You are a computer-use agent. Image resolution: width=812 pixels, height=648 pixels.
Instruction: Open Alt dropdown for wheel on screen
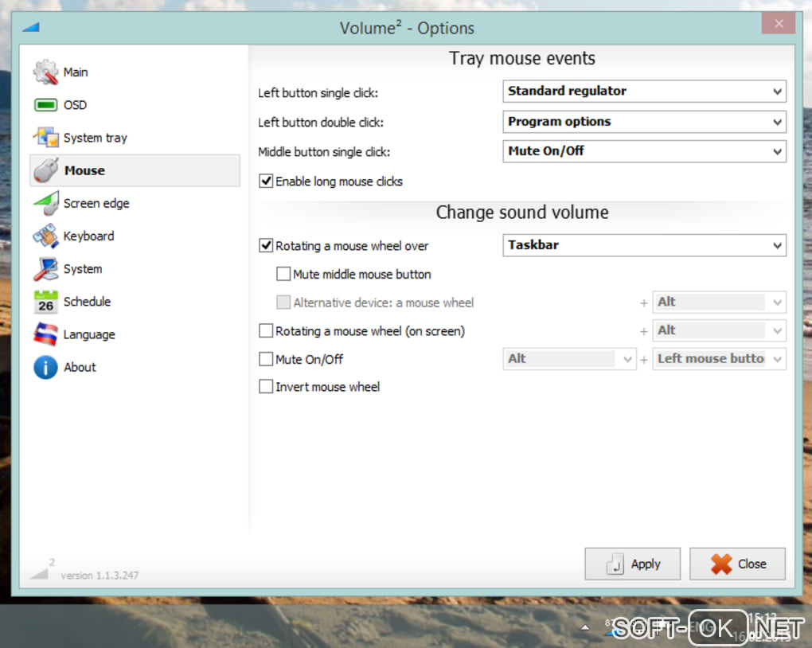[719, 330]
